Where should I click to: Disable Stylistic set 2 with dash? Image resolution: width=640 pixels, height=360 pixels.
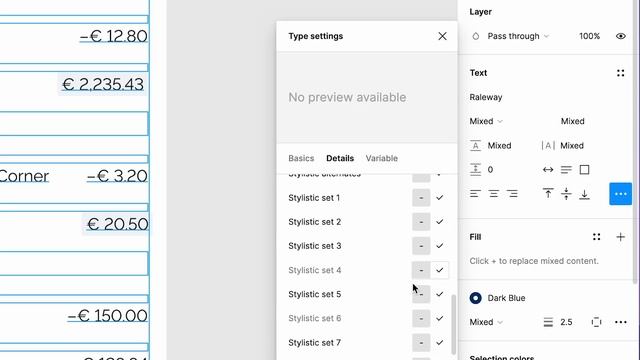(421, 222)
